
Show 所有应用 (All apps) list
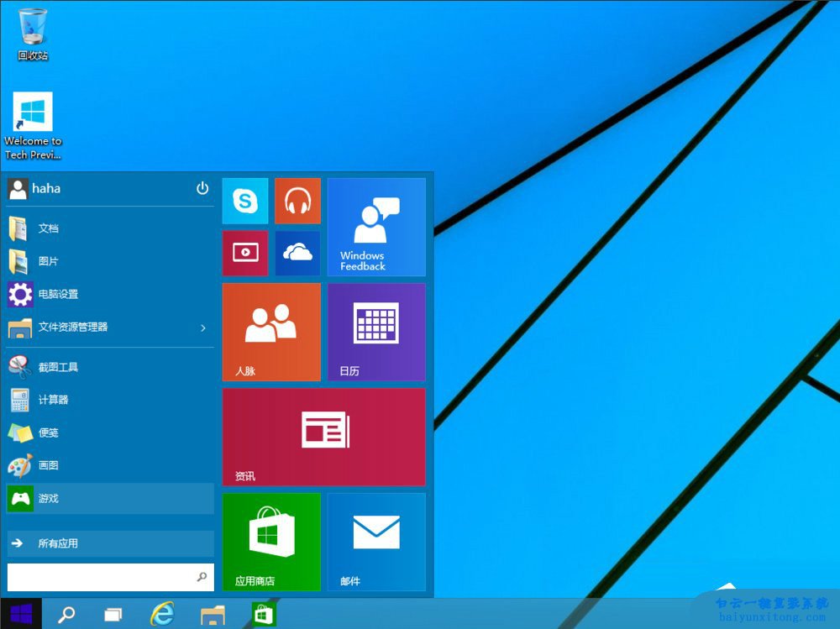click(x=110, y=543)
